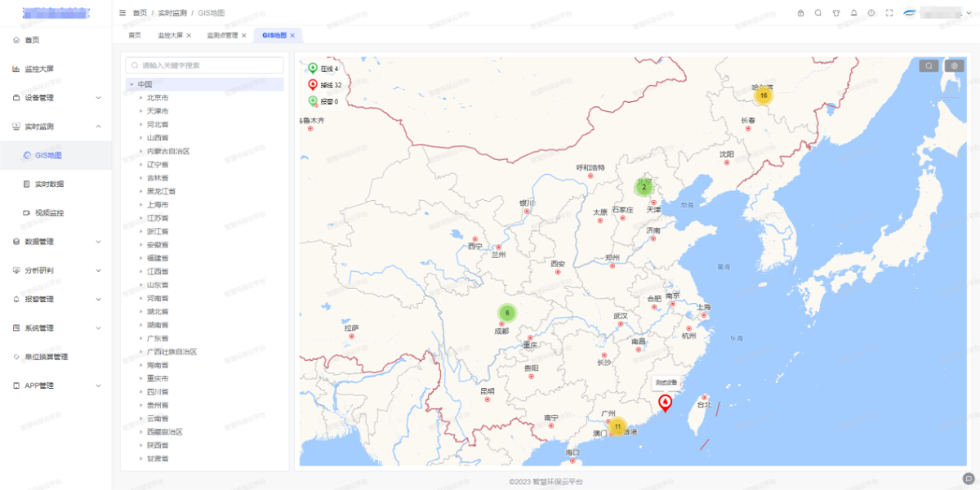Image resolution: width=980 pixels, height=490 pixels.
Task: Click the lock screen icon in header
Action: pos(800,13)
